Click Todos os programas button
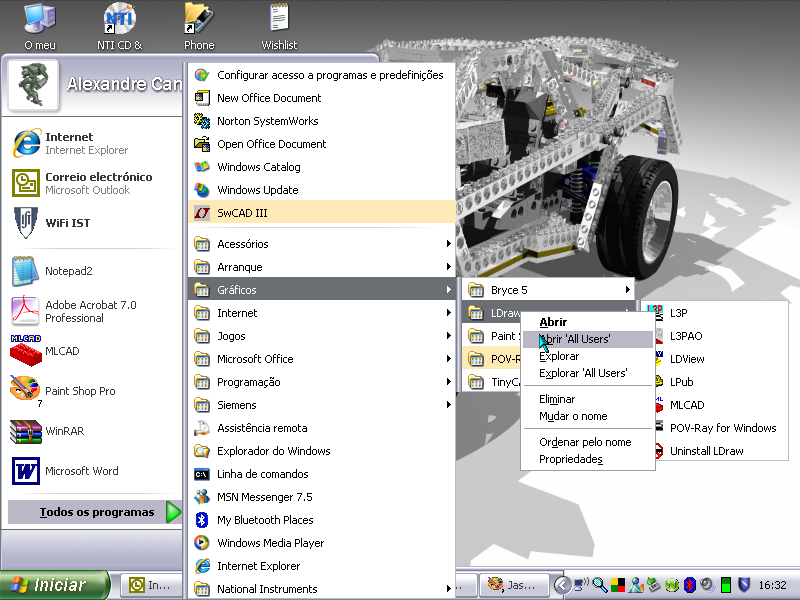 coord(95,512)
